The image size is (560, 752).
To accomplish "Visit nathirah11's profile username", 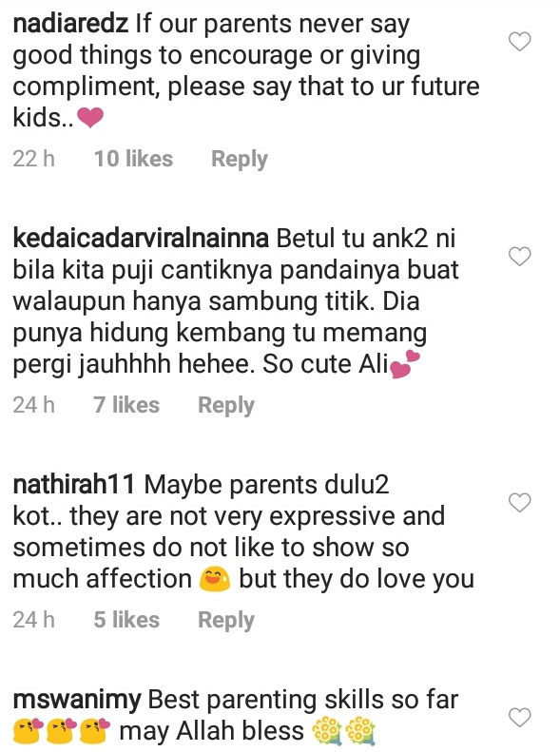I will (74, 485).
